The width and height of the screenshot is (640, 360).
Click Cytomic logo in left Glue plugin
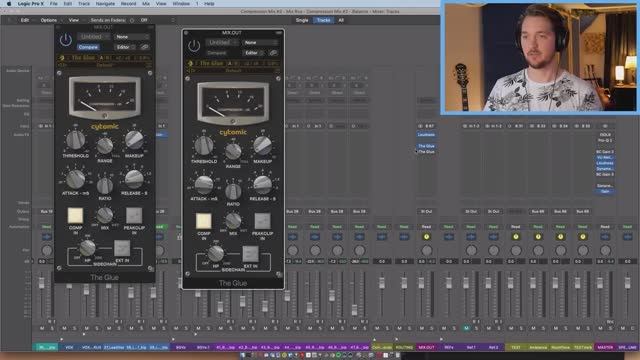pos(105,127)
